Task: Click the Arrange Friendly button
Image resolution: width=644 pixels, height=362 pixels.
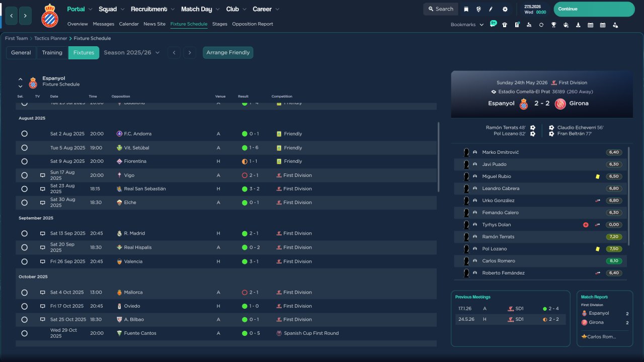Action: click(228, 52)
